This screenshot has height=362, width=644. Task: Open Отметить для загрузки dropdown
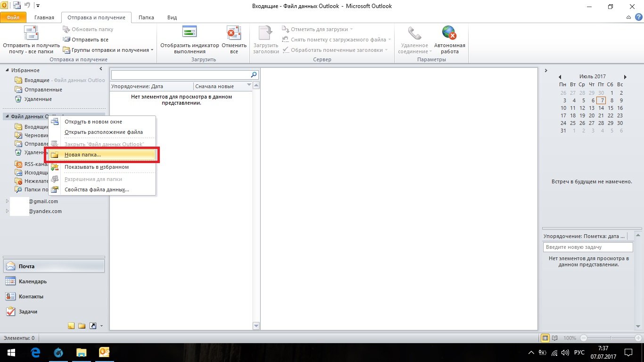coord(318,29)
